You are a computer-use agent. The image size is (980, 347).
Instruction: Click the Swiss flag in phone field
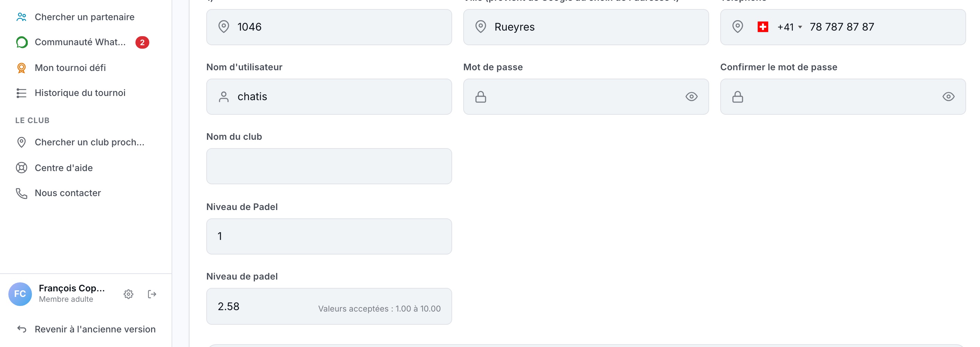pos(763,27)
